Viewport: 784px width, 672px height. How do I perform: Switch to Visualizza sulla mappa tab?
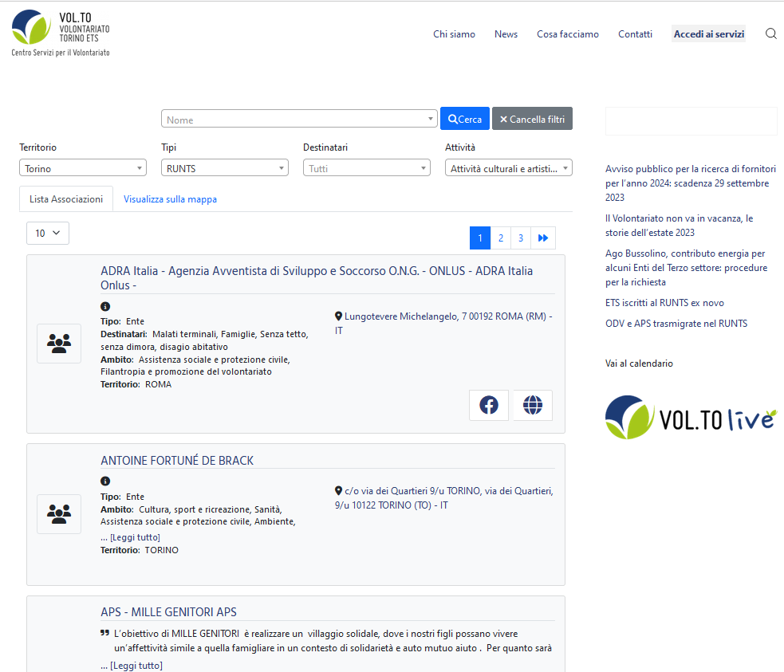170,198
